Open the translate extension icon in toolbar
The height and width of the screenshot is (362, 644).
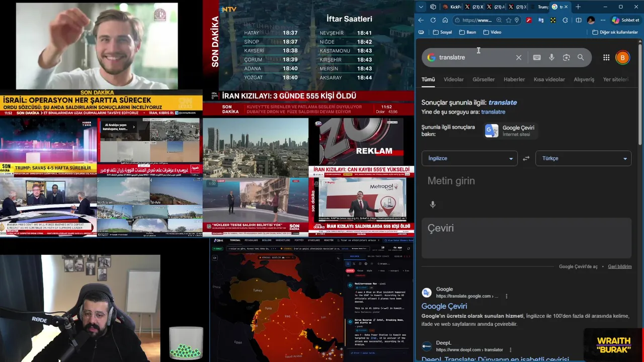click(541, 20)
